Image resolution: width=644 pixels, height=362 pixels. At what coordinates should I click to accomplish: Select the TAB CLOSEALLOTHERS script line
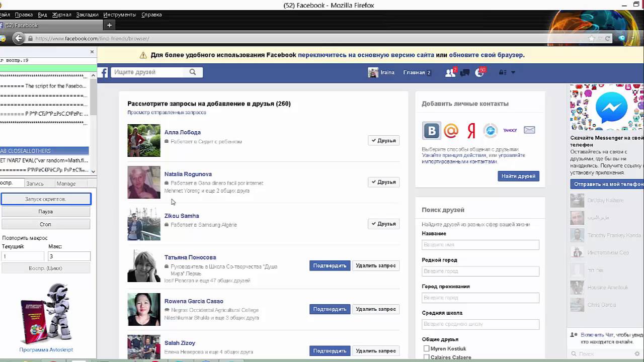coord(44,150)
